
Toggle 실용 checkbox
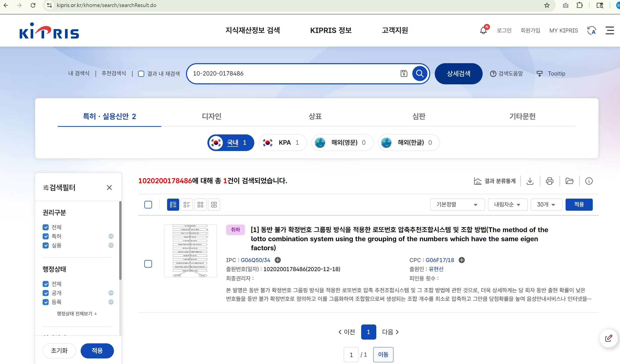point(46,245)
